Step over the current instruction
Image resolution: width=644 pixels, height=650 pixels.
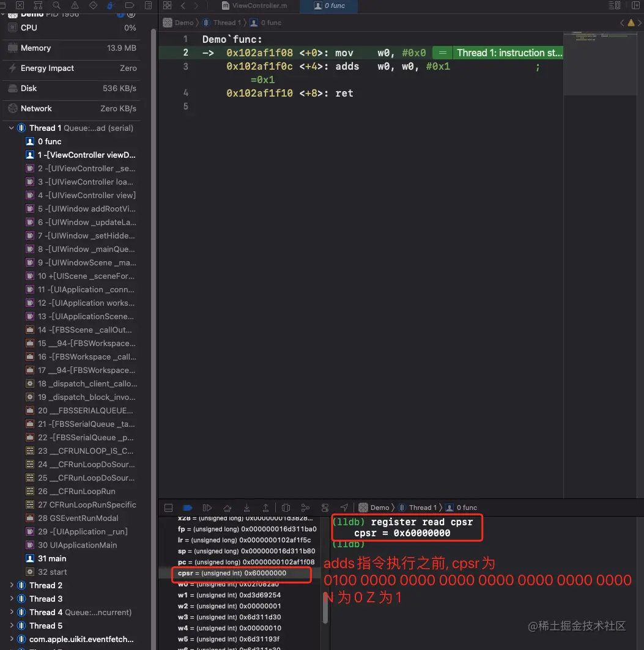point(228,508)
